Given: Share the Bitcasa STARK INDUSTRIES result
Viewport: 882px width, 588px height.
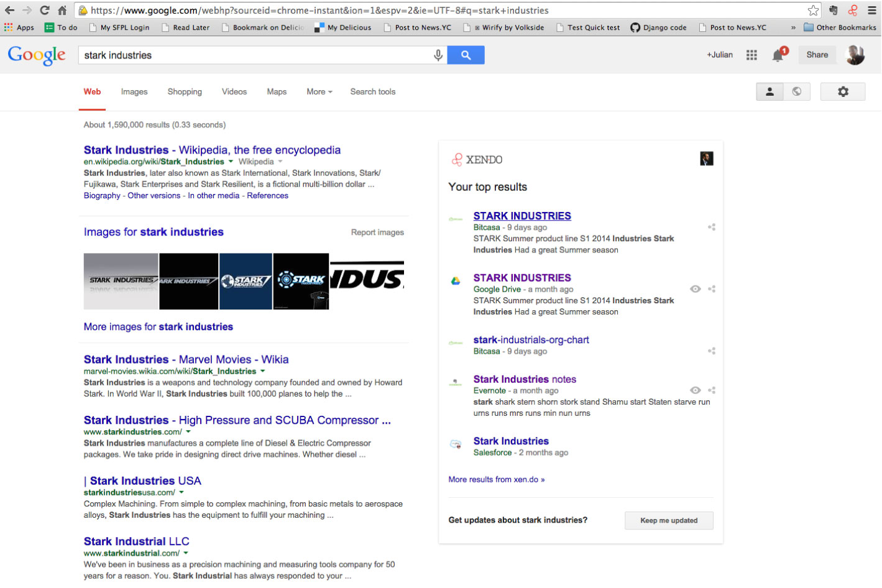Looking at the screenshot, I should pos(712,227).
